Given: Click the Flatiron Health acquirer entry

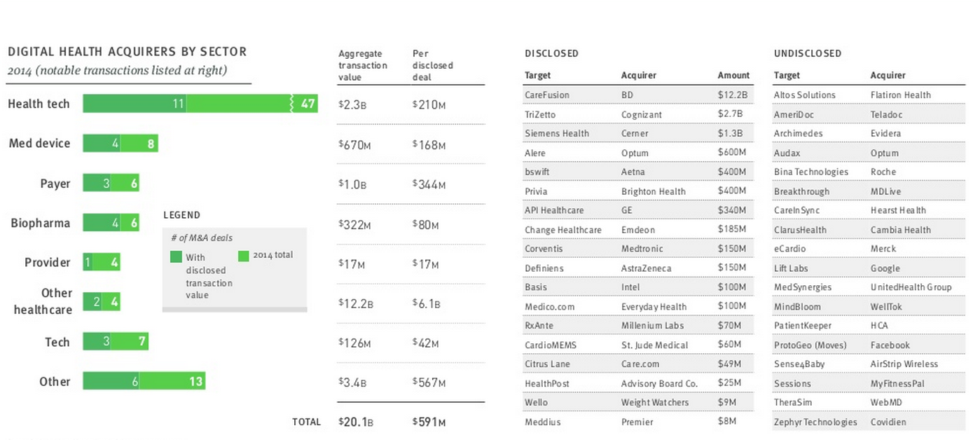Looking at the screenshot, I should click(x=901, y=95).
